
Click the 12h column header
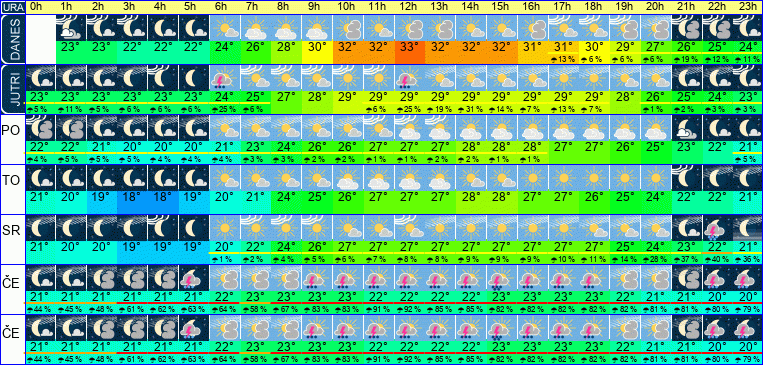[409, 7]
